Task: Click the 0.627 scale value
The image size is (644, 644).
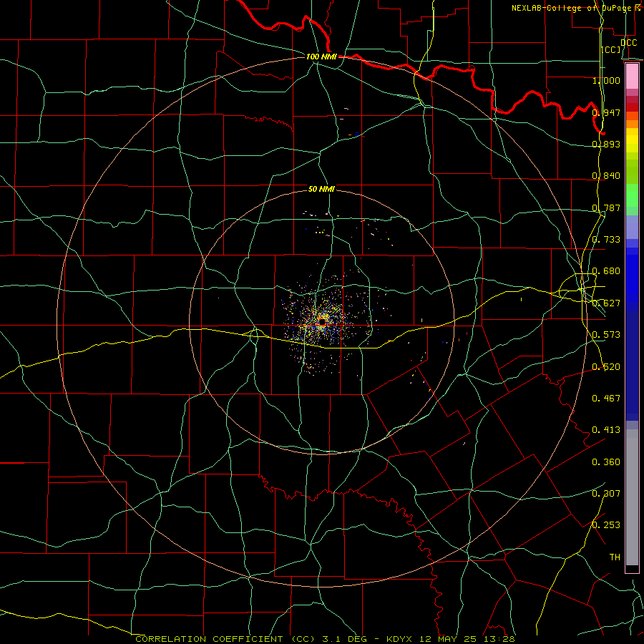Action: click(x=606, y=303)
